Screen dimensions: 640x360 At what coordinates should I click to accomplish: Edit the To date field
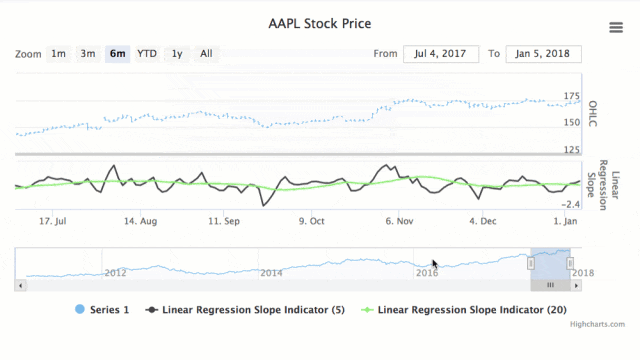[x=543, y=54]
